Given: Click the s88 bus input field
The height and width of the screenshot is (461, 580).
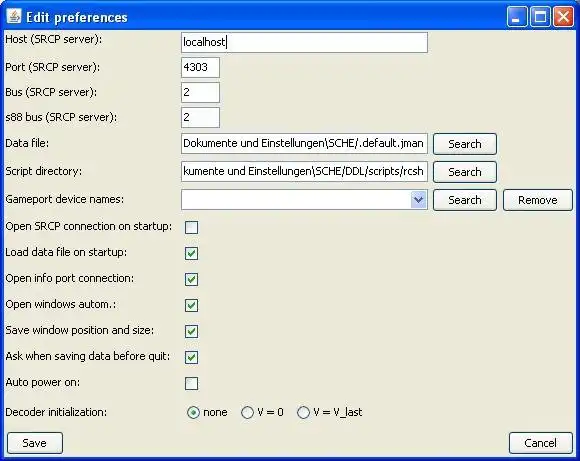Looking at the screenshot, I should [x=200, y=117].
